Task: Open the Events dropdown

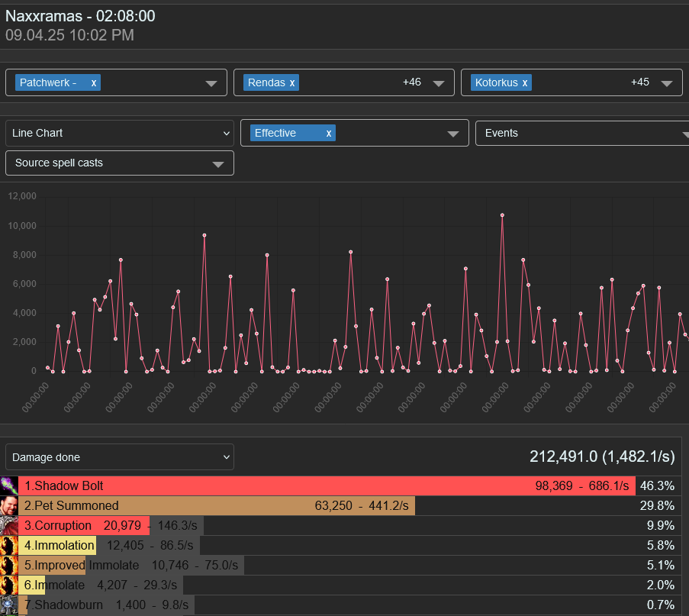Action: click(582, 134)
